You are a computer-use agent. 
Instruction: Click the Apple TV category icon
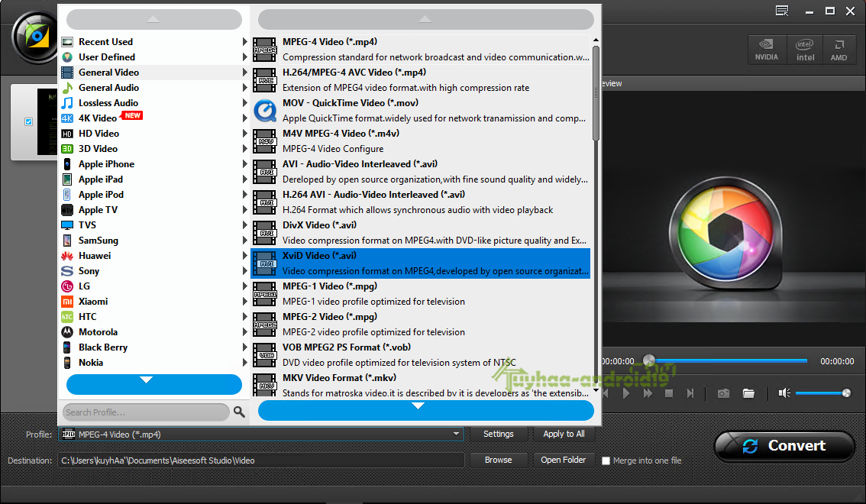pos(67,210)
